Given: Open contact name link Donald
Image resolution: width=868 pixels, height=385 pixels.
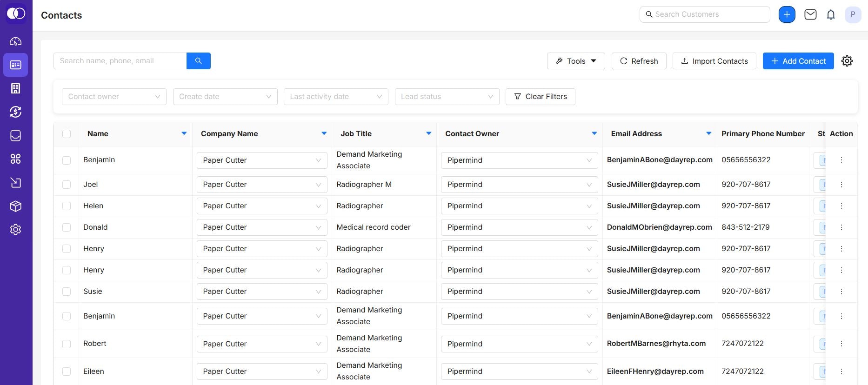Looking at the screenshot, I should 95,227.
